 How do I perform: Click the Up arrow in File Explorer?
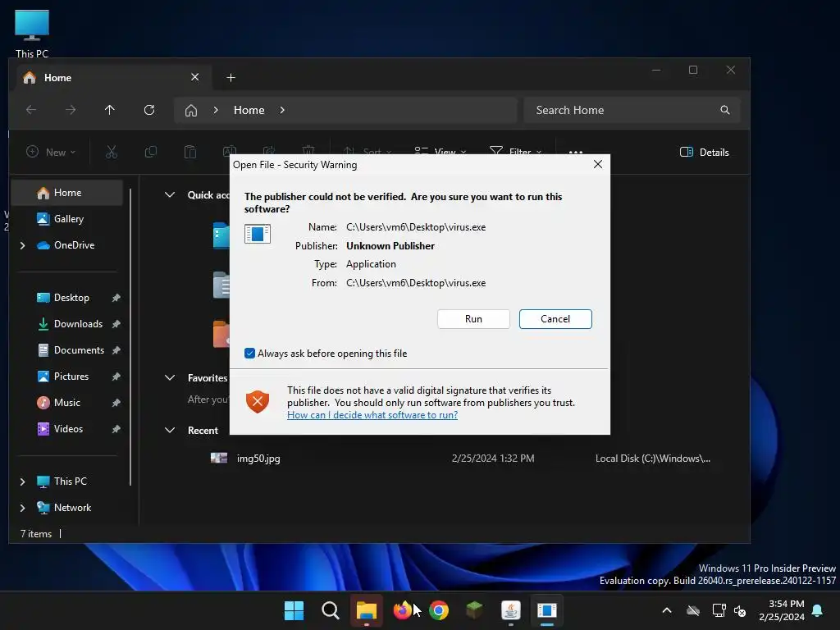pyautogui.click(x=110, y=110)
